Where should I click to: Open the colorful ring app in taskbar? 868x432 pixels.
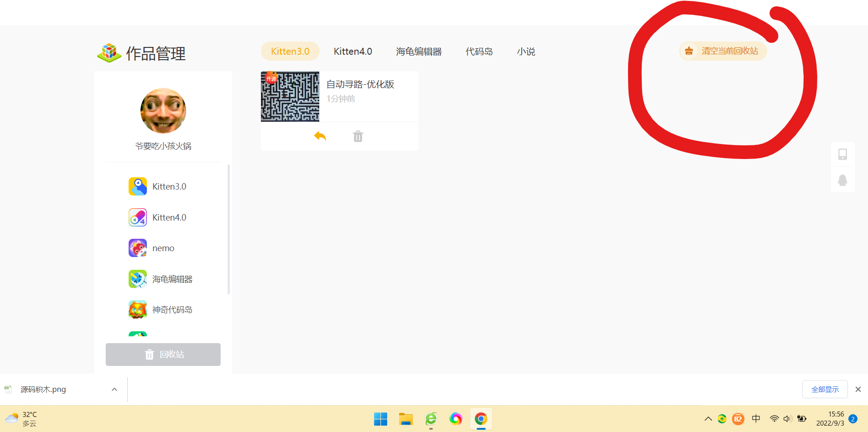[x=456, y=419]
